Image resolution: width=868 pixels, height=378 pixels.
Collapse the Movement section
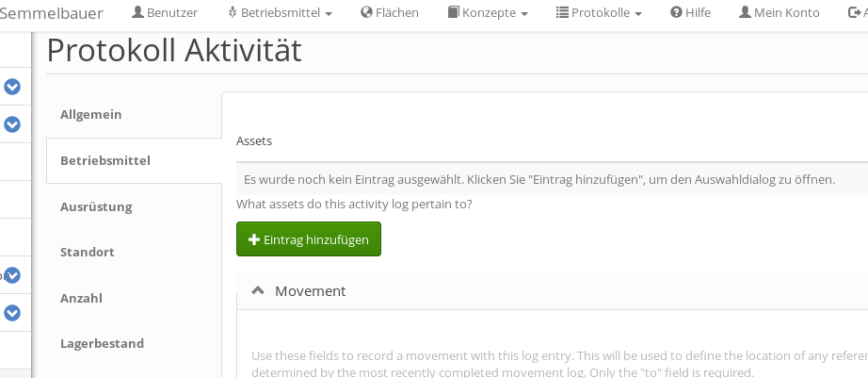(258, 290)
